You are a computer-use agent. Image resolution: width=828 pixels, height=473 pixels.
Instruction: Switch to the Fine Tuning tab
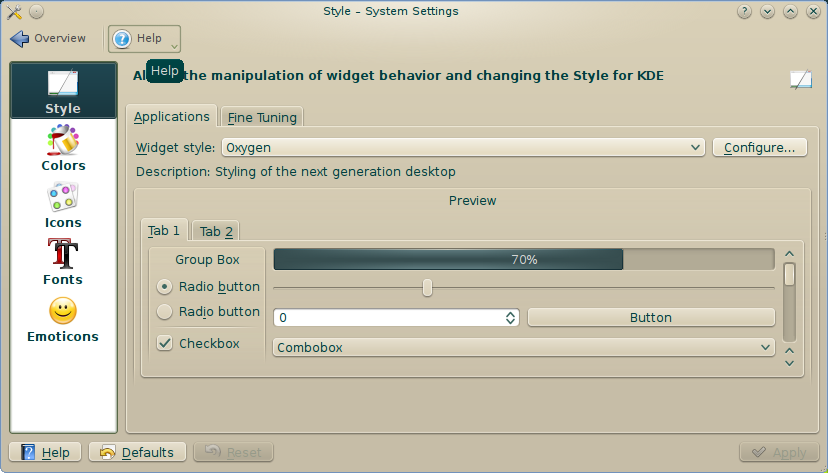(x=262, y=117)
